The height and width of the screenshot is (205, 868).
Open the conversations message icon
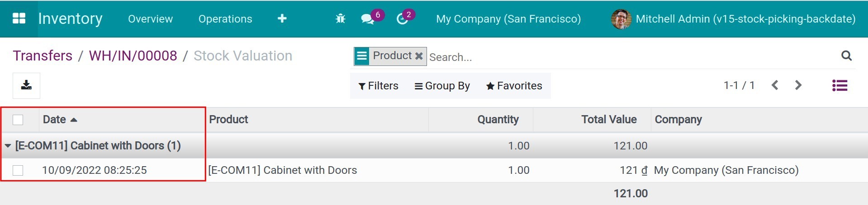[367, 19]
